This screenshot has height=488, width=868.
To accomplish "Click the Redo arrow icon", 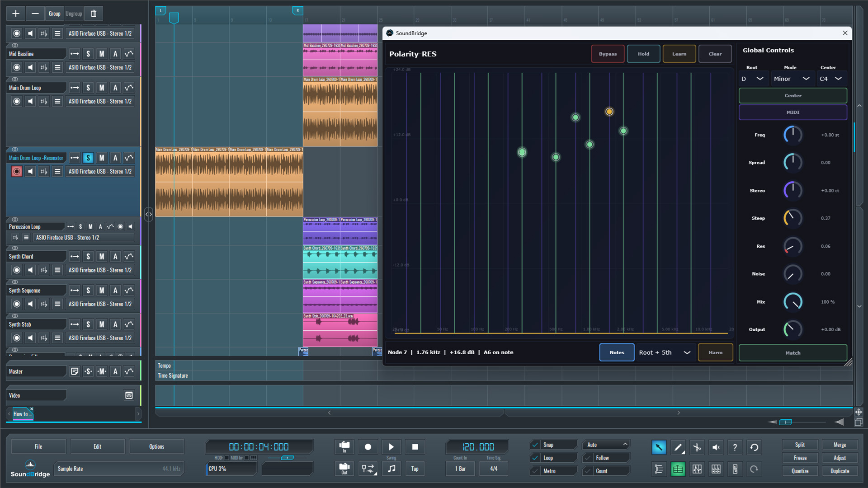I will click(754, 469).
